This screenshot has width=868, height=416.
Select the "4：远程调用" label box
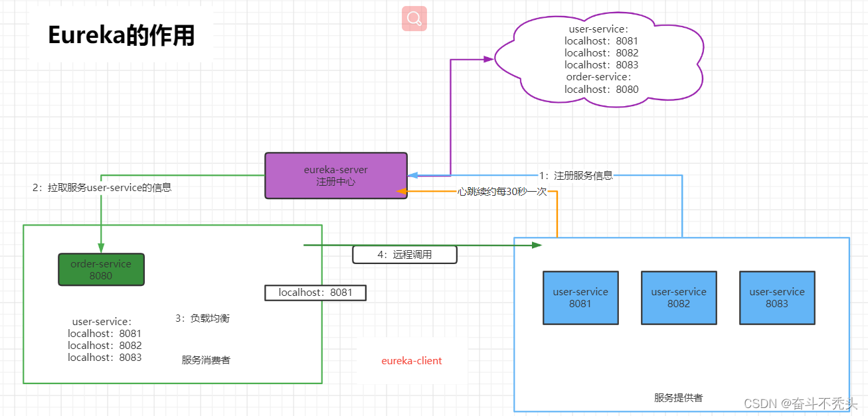click(404, 254)
